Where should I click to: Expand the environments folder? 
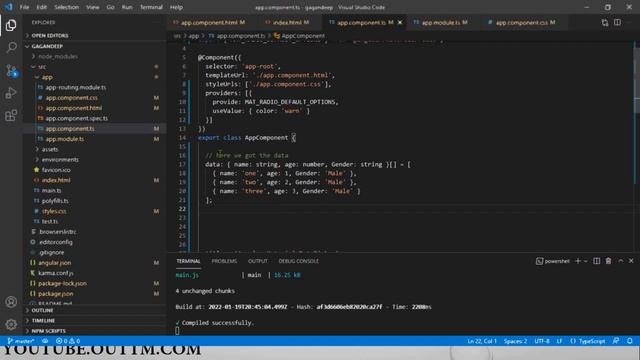(60, 160)
